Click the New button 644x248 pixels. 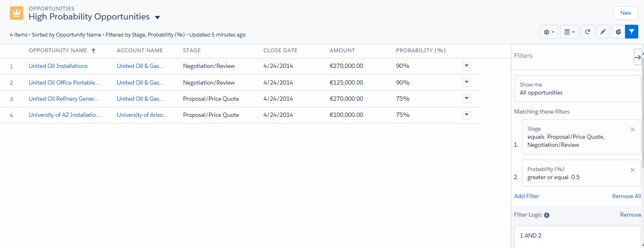click(625, 13)
